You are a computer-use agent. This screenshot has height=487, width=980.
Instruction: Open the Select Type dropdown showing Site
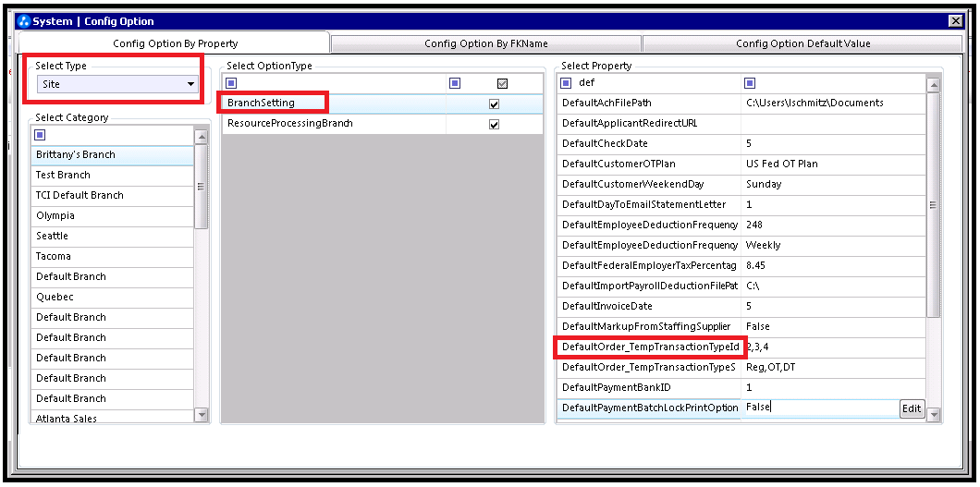116,84
